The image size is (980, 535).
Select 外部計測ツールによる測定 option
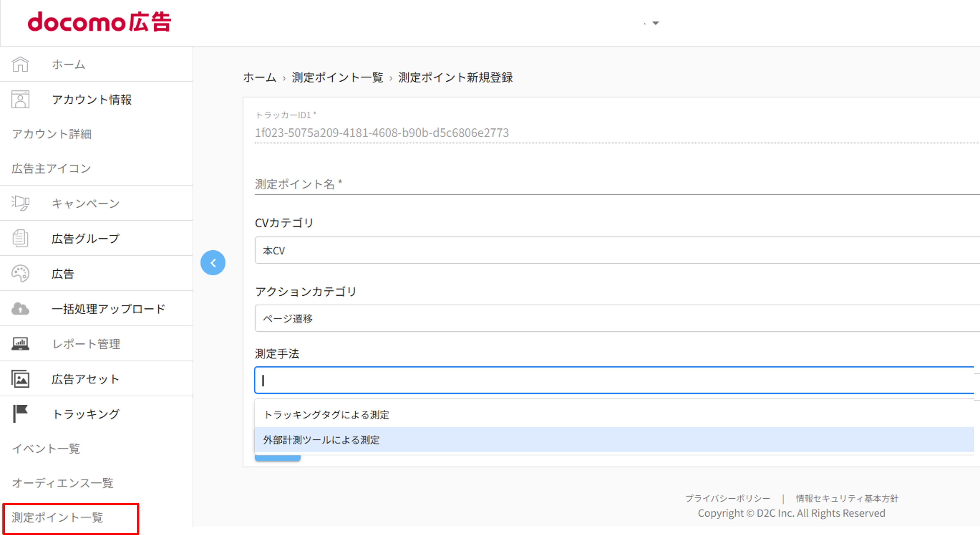click(x=615, y=439)
